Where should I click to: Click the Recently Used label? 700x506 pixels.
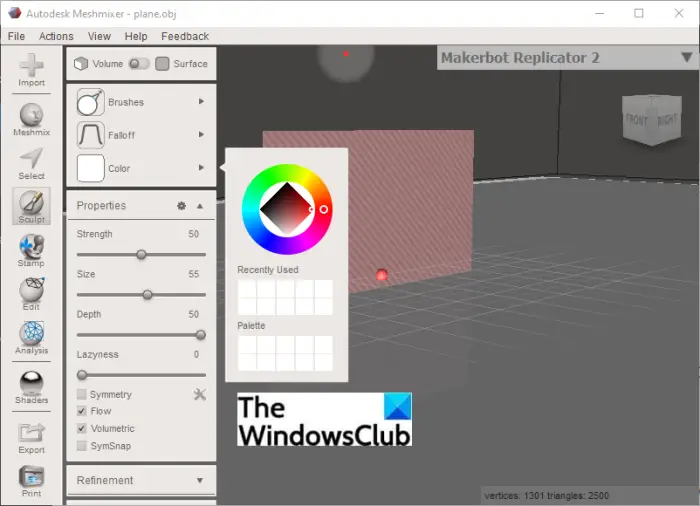click(268, 269)
